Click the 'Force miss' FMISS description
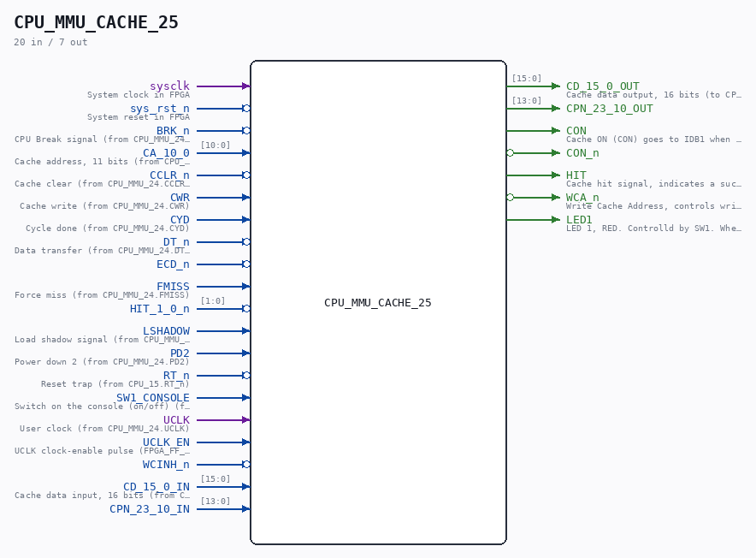This screenshot has height=558, width=756. point(102,294)
